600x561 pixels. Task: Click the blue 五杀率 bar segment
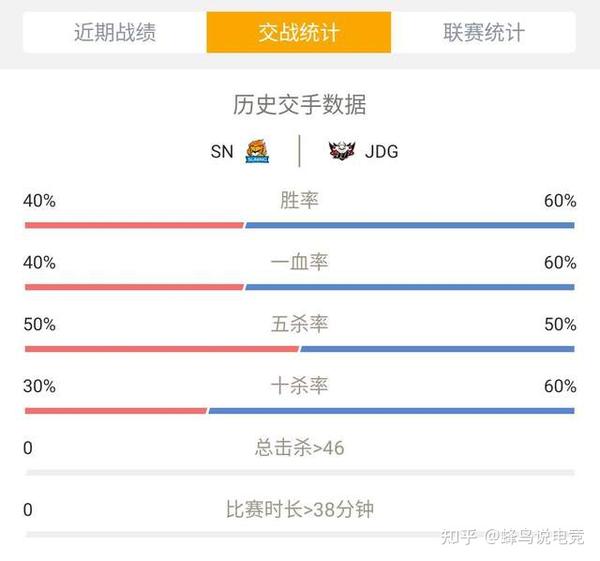coord(437,349)
